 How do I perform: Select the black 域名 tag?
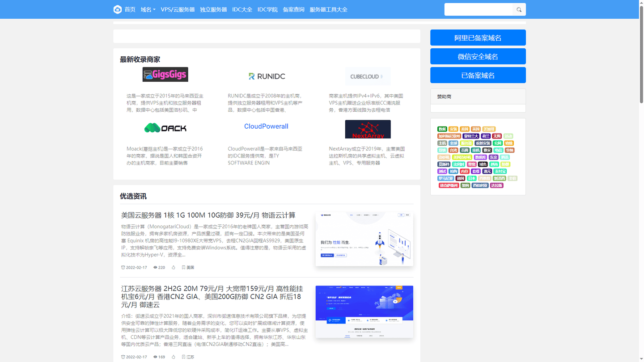pyautogui.click(x=483, y=164)
